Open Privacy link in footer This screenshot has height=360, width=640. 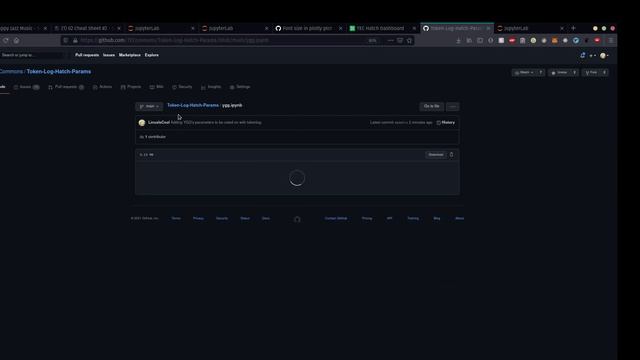click(198, 218)
